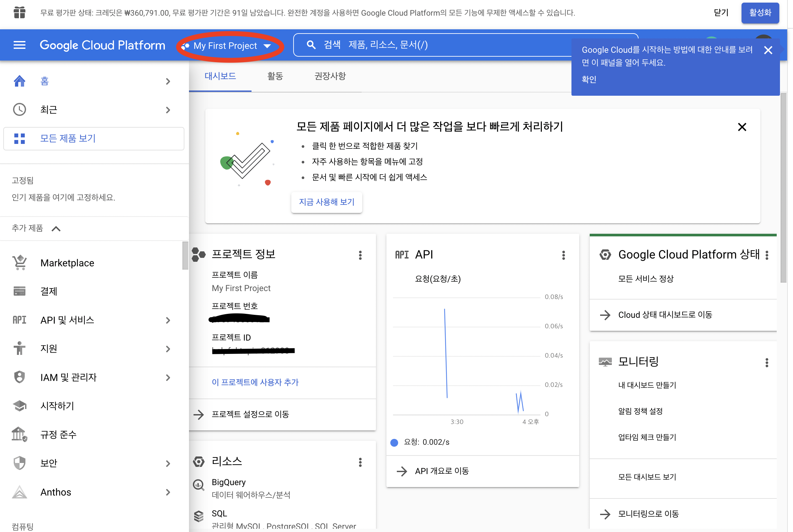Image resolution: width=793 pixels, height=532 pixels.
Task: Click the Marketplace cart icon
Action: tap(19, 263)
